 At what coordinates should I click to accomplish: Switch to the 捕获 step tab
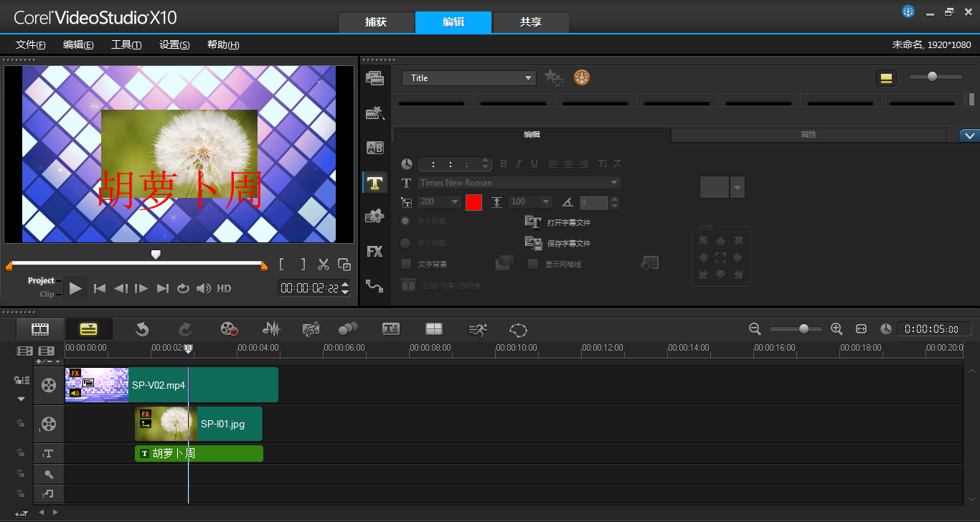click(376, 22)
